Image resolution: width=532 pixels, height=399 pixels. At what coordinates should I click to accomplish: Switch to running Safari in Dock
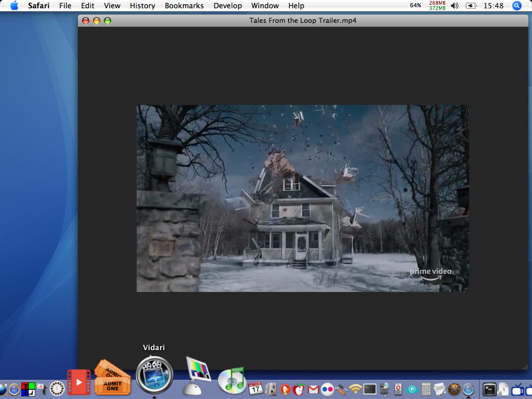(x=469, y=390)
